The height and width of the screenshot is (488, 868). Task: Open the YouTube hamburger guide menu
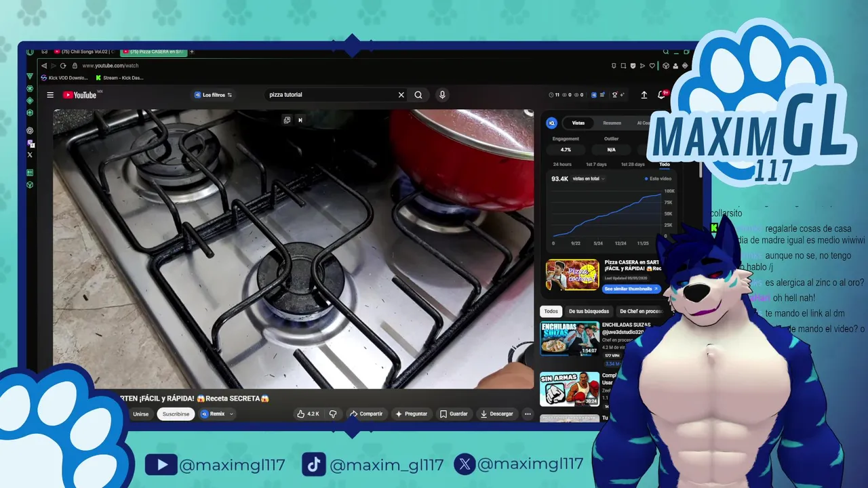tap(50, 95)
